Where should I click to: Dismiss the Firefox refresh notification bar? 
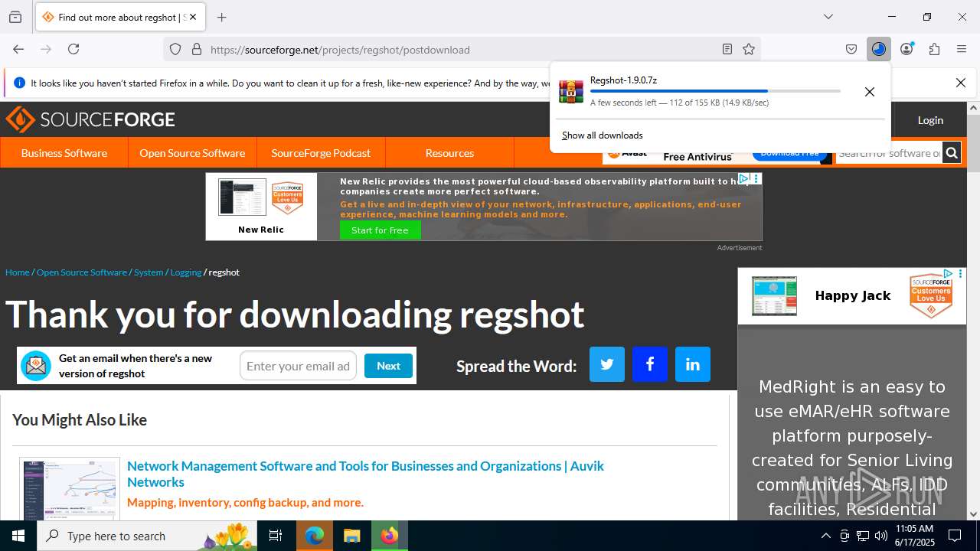tap(961, 83)
